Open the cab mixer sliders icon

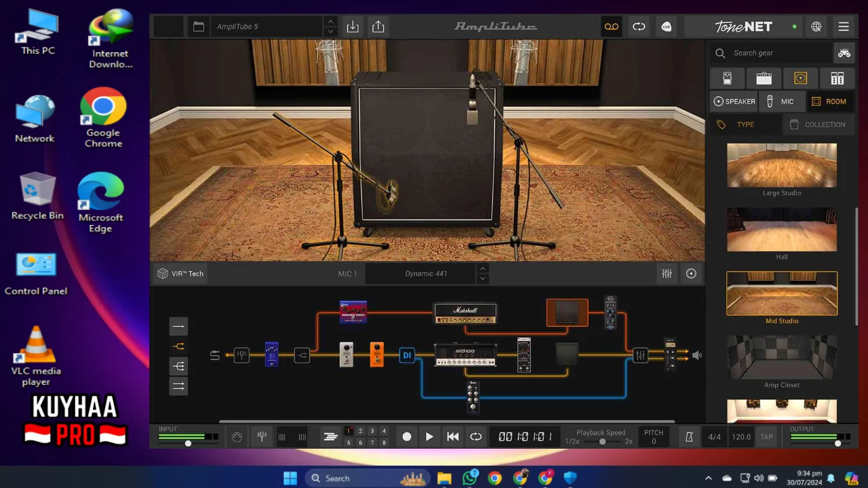[667, 274]
